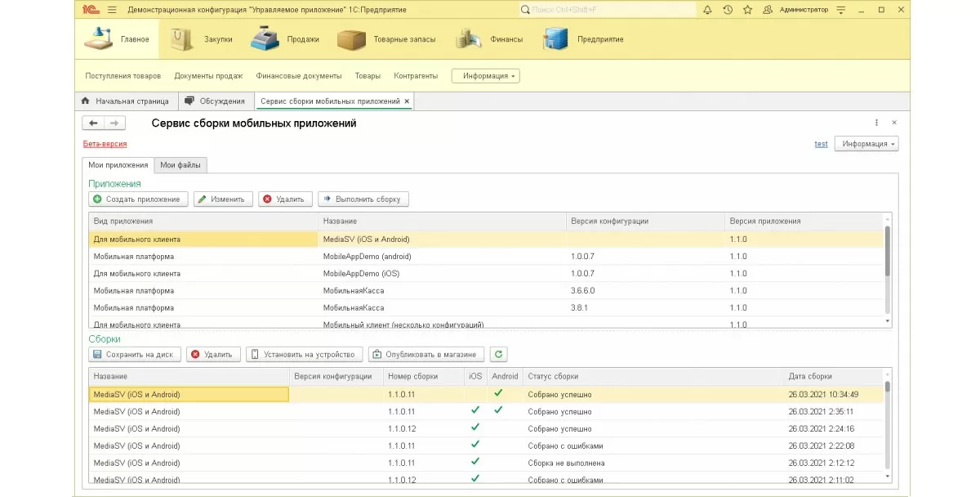Viewport: 980px width, 497px height.
Task: Click the Выполнить сборку button
Action: 363,199
